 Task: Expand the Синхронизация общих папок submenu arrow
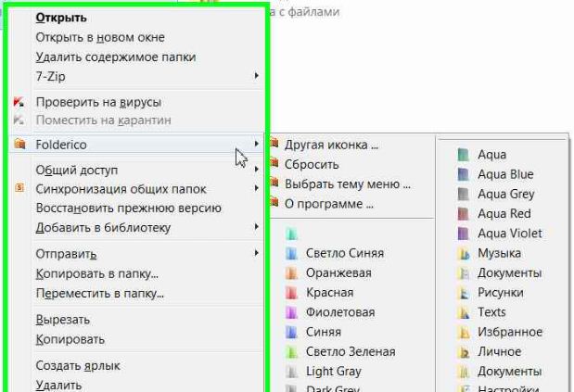tap(257, 188)
